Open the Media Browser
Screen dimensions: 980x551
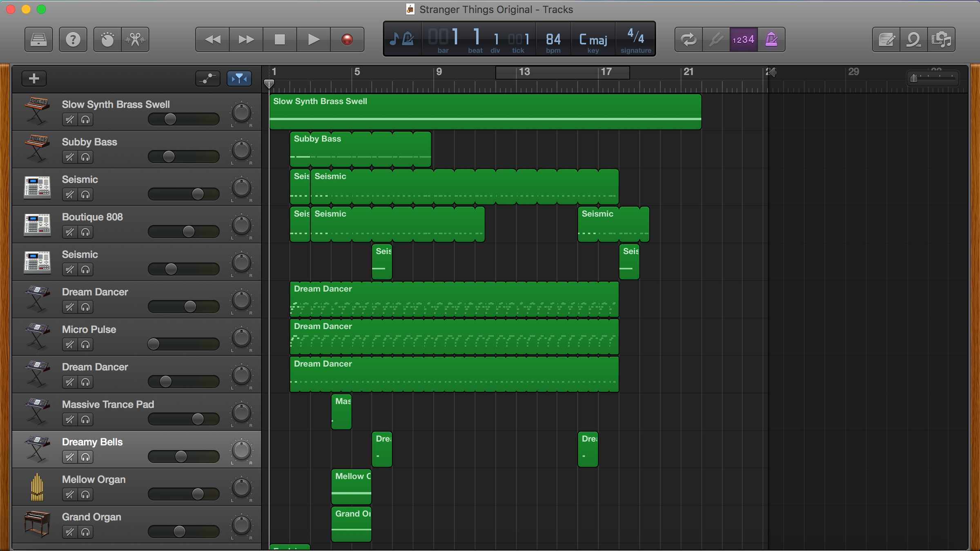pyautogui.click(x=941, y=40)
